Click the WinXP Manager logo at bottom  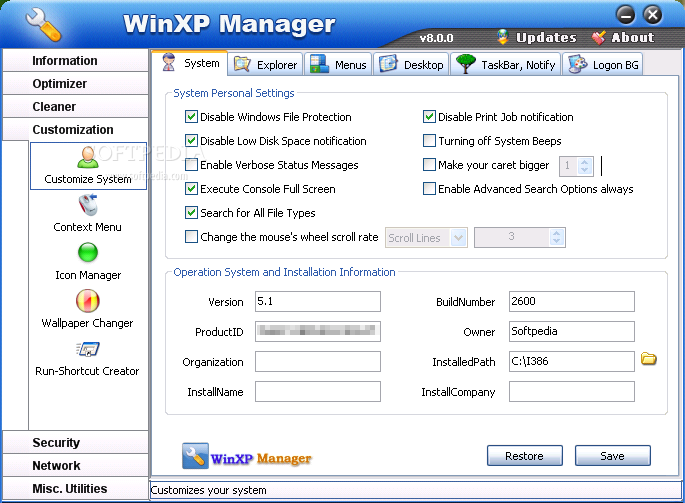[x=247, y=456]
